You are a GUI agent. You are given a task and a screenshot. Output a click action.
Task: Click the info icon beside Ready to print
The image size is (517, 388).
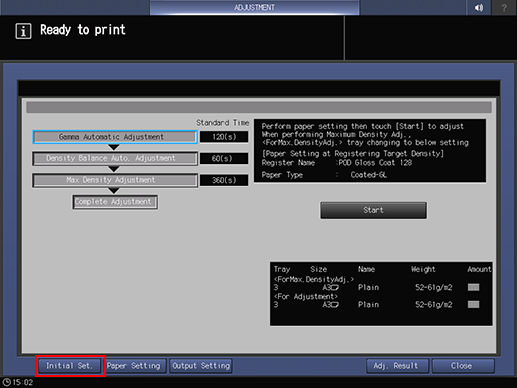coord(23,31)
